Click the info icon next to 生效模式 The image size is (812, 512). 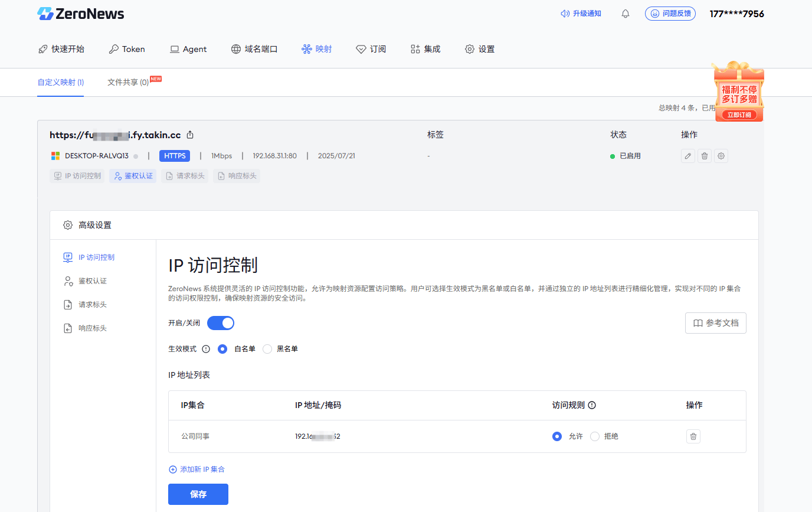206,349
